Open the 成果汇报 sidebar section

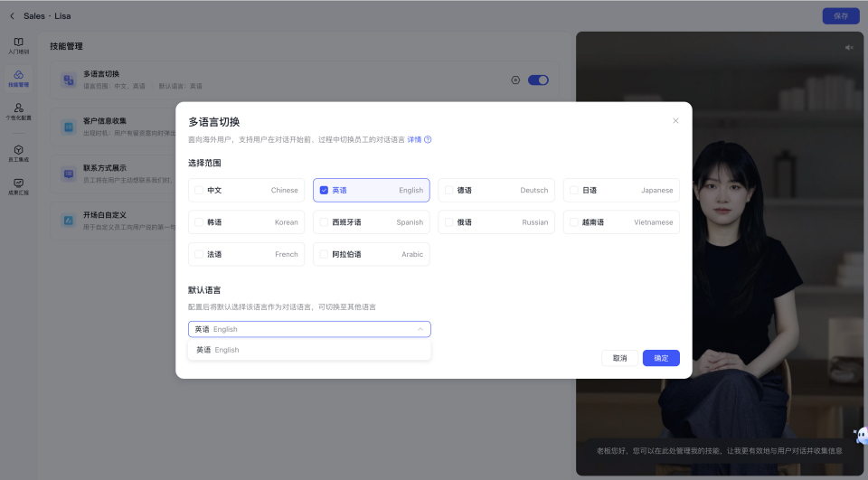pyautogui.click(x=18, y=186)
